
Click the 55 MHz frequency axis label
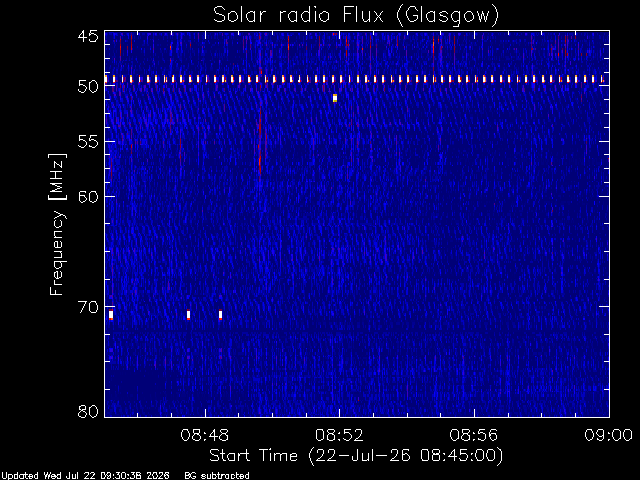(x=88, y=142)
